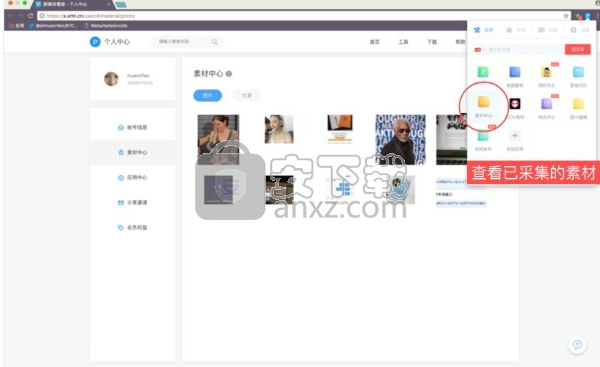600x367 pixels.
Task: Open the 素材中心 icon in the extension popup
Action: point(483,102)
